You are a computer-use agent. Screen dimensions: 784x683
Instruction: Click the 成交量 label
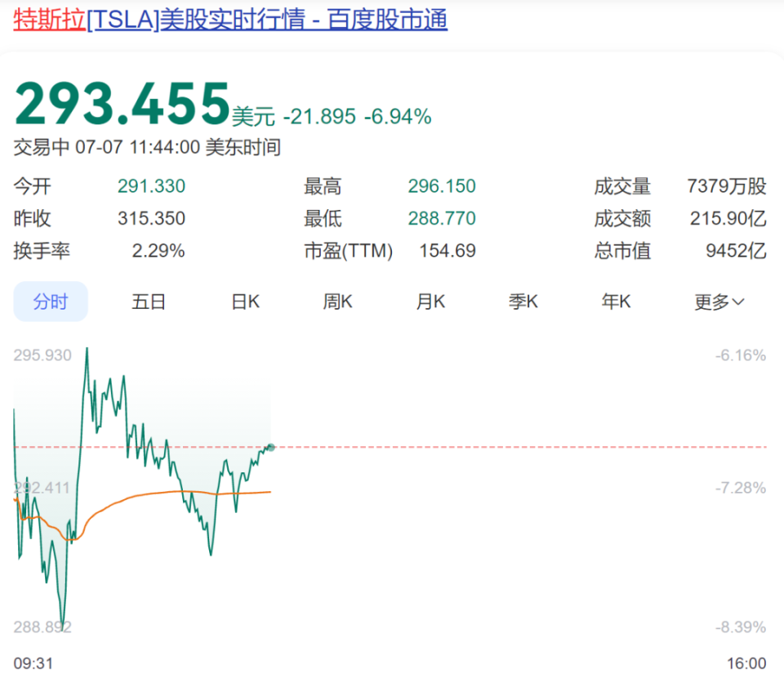[x=622, y=186]
